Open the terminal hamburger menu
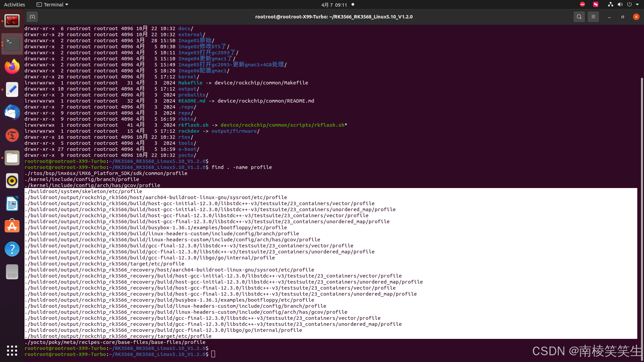 click(593, 17)
